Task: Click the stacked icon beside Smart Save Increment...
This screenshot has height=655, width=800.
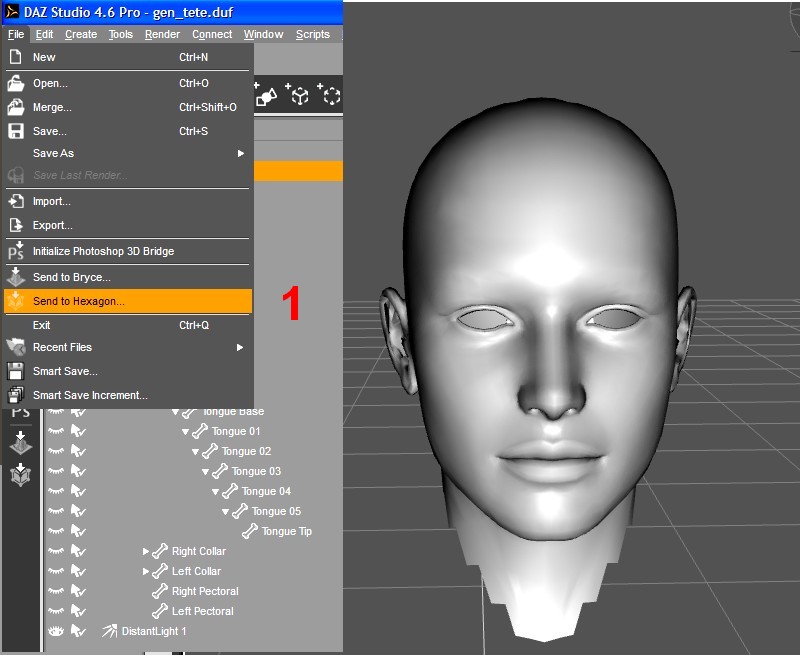Action: (16, 395)
